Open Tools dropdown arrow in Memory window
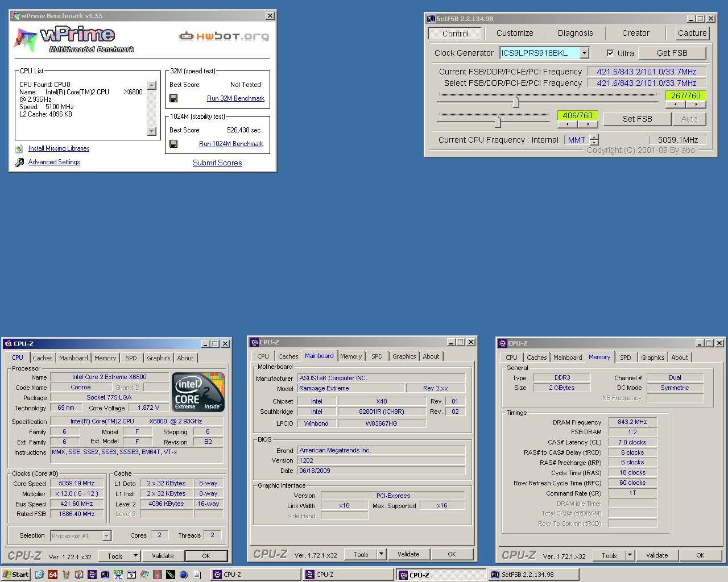Image resolution: width=728 pixels, height=582 pixels. coord(630,555)
